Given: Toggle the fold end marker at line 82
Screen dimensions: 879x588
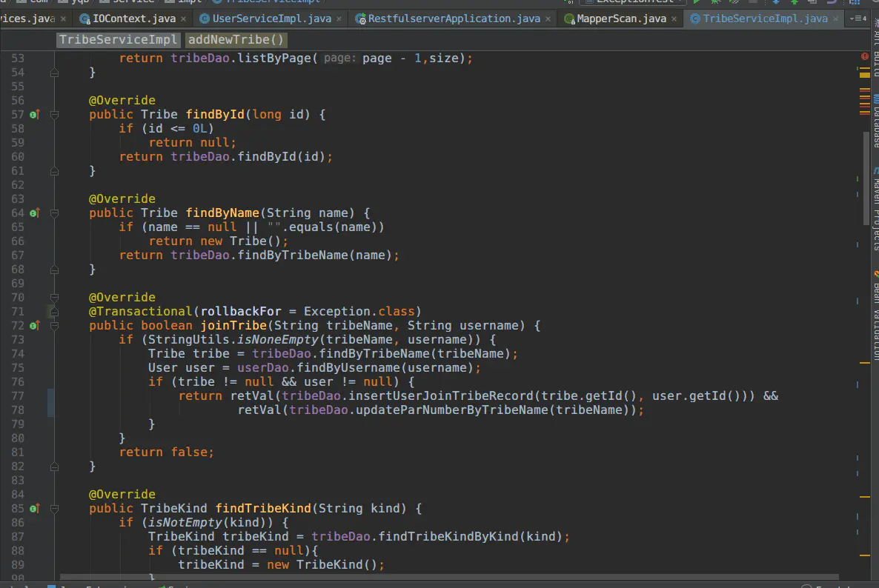Looking at the screenshot, I should tap(54, 467).
